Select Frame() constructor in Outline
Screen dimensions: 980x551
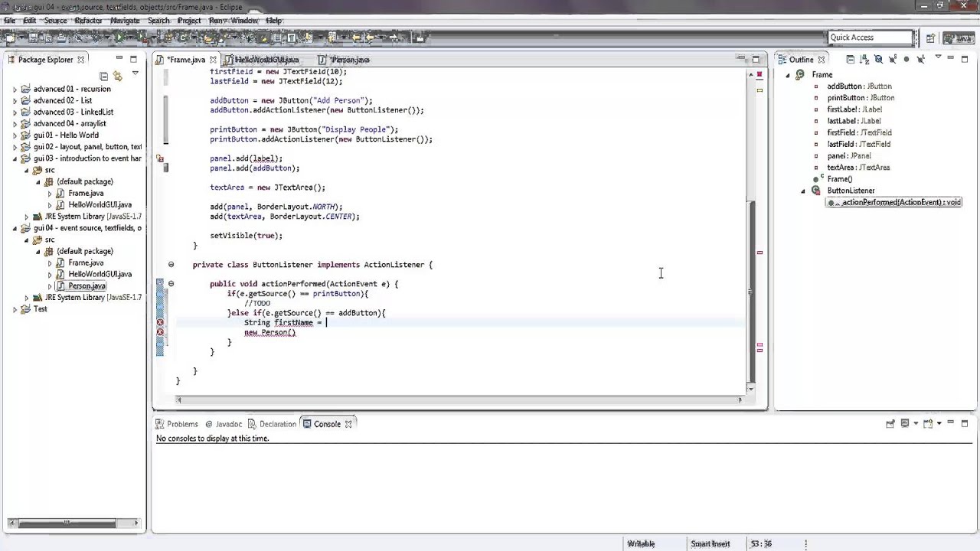pyautogui.click(x=839, y=179)
